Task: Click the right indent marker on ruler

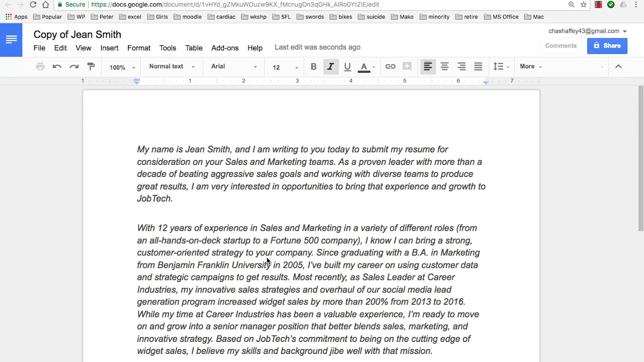Action: click(x=486, y=82)
